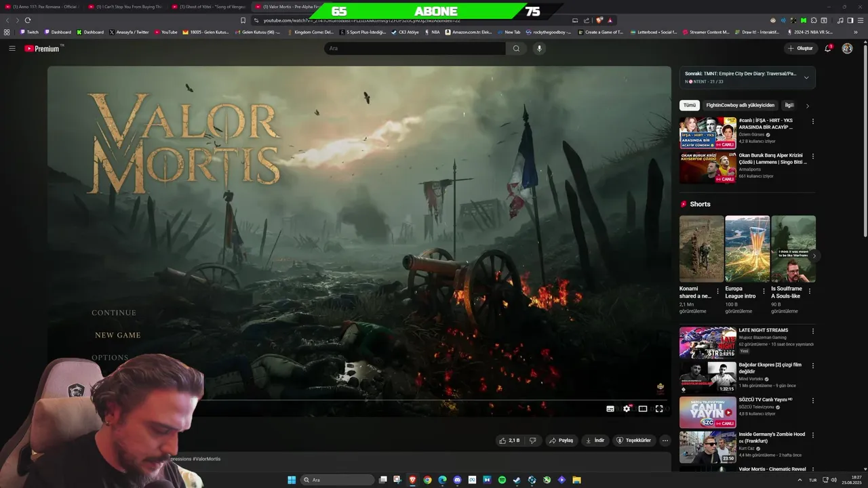Select the FightinCowboy adlı yükleyiciden chip
This screenshot has width=868, height=488.
[740, 105]
